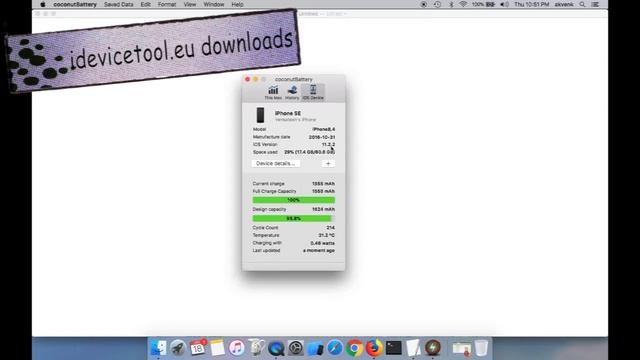Click the screen recording status icon
The width and height of the screenshot is (640, 360).
click(424, 4)
